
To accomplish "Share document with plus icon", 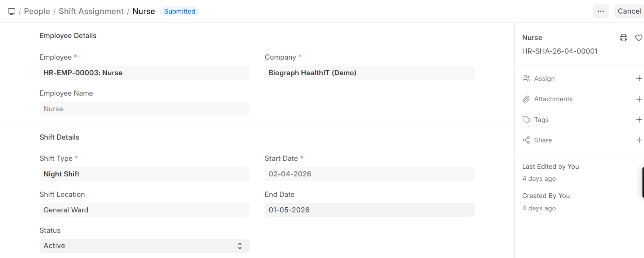I will point(639,140).
